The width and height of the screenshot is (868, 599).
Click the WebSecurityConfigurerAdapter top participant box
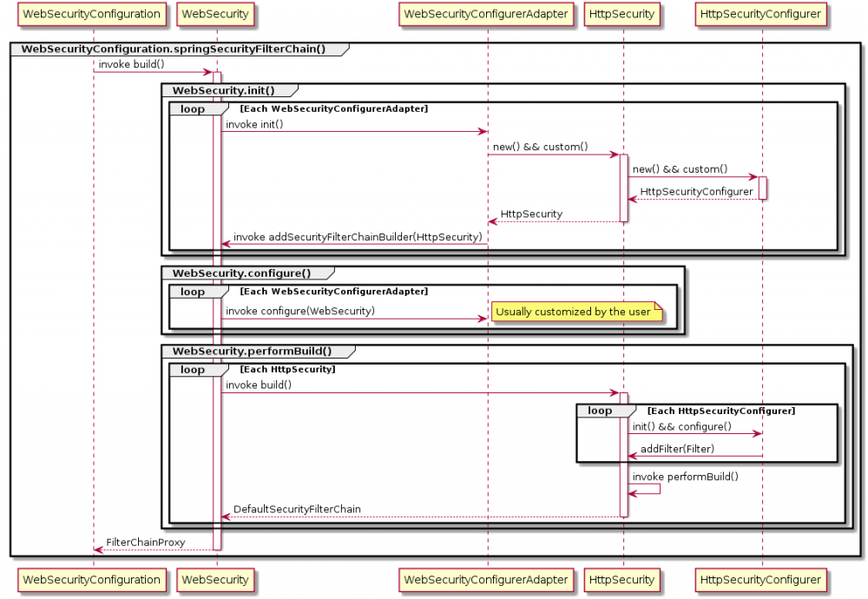486,14
